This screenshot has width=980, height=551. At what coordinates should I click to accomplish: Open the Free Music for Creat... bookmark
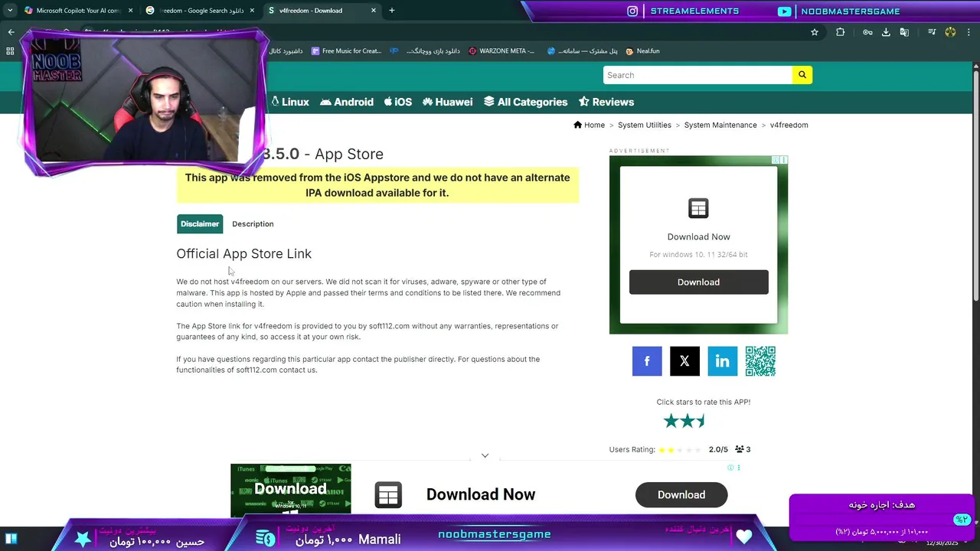pos(346,51)
